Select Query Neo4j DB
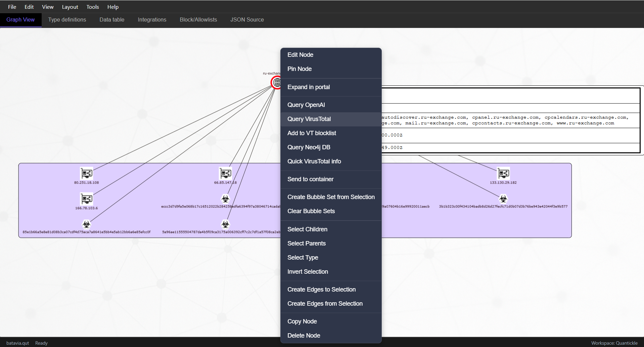 point(331,147)
